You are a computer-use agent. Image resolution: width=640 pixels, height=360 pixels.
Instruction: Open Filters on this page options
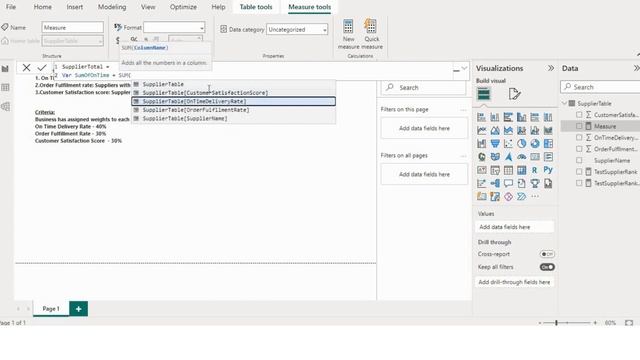(x=463, y=110)
